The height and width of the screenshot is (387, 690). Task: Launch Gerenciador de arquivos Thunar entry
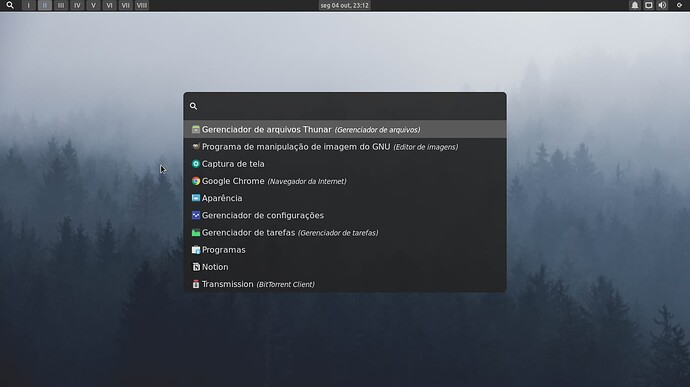(x=345, y=129)
